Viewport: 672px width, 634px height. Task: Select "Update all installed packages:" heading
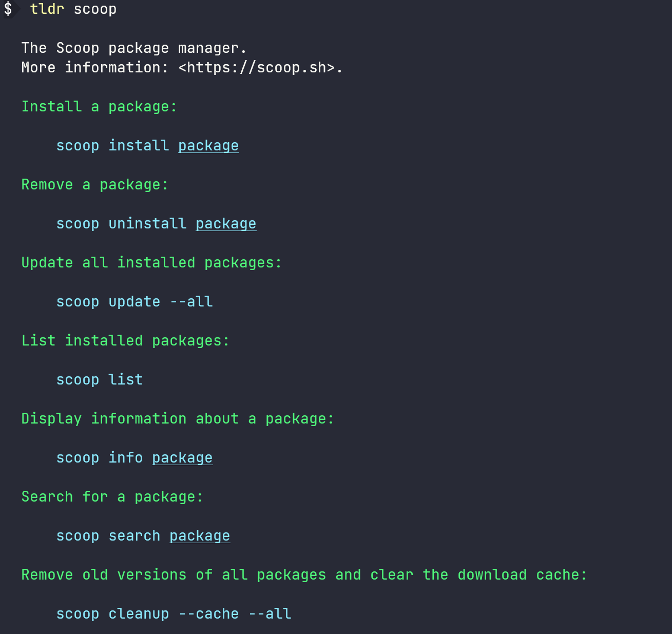[x=151, y=262]
